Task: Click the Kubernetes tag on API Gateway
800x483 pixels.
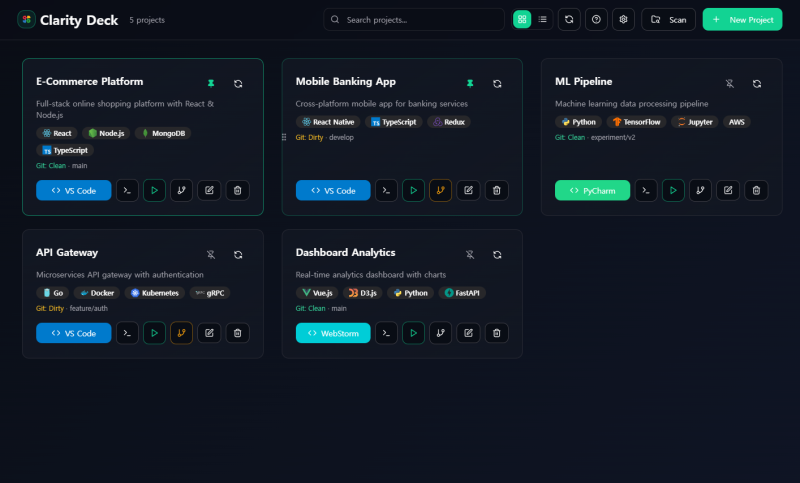Action: coord(155,293)
